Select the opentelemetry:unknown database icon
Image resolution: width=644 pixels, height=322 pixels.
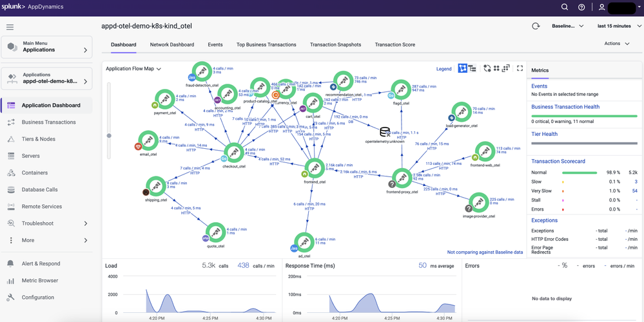(x=385, y=132)
